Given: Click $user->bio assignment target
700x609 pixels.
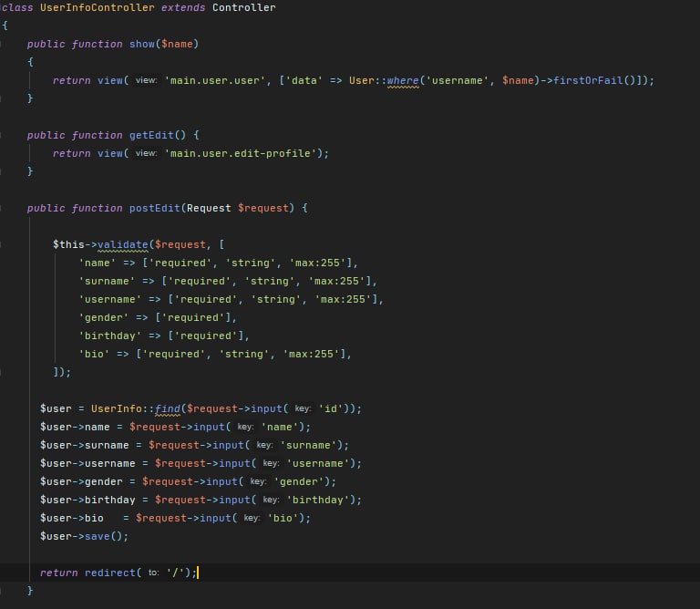Looking at the screenshot, I should click(x=72, y=519).
